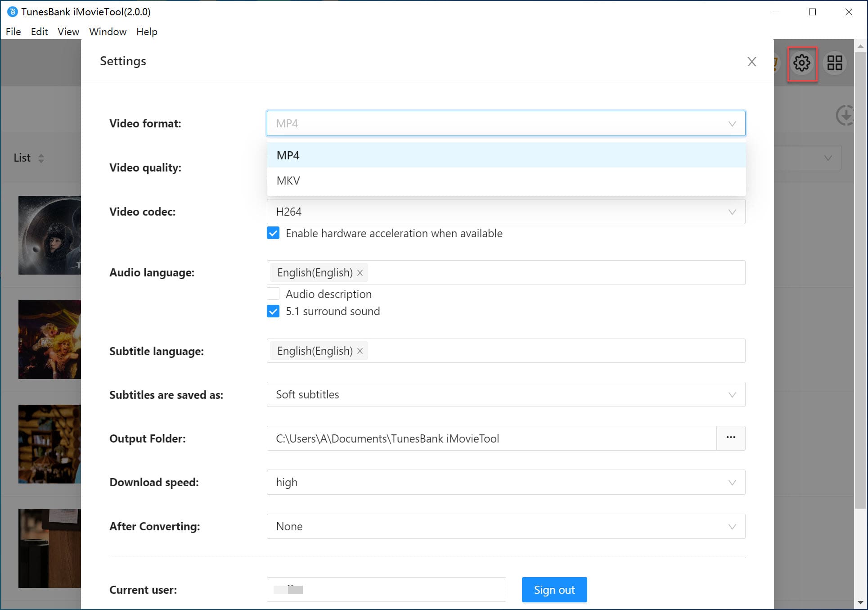The image size is (868, 610).
Task: Expand the Video format dropdown
Action: 504,123
